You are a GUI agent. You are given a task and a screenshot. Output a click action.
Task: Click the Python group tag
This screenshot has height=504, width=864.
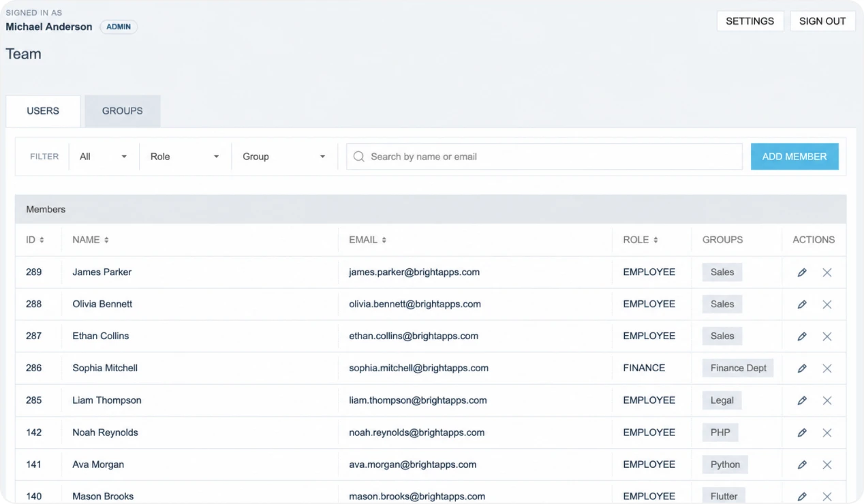click(x=725, y=464)
